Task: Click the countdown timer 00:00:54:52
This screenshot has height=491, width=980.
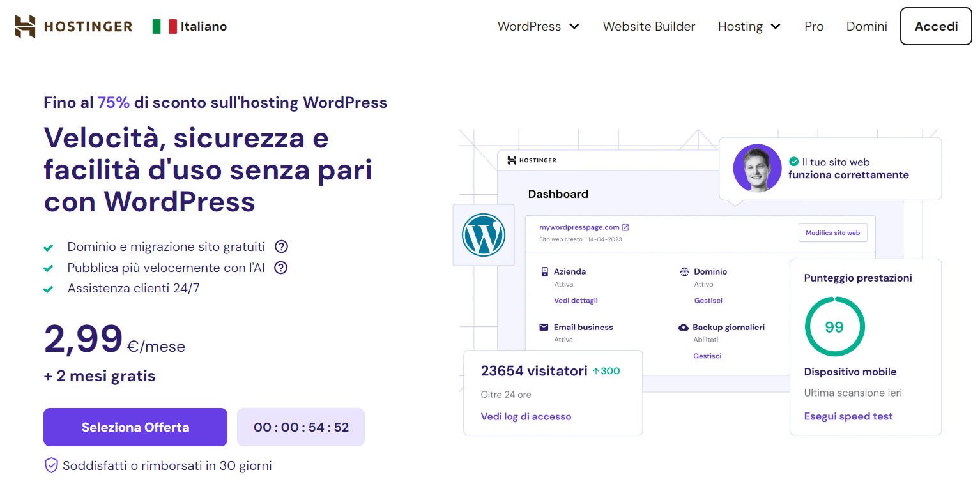Action: point(301,427)
